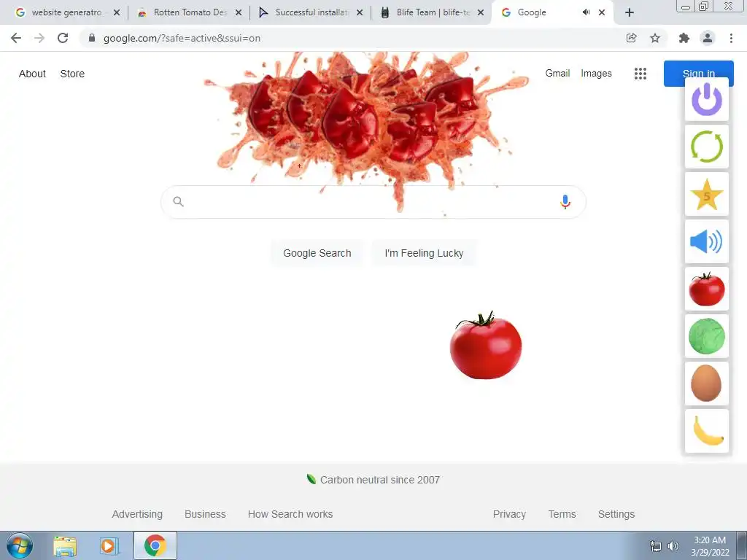Image resolution: width=747 pixels, height=560 pixels.
Task: Open the Gmail link
Action: 557,74
